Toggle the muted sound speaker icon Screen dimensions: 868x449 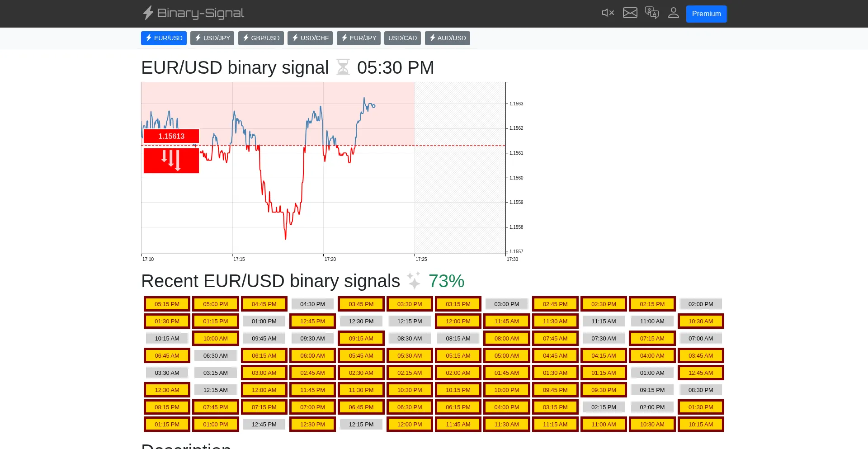tap(608, 13)
